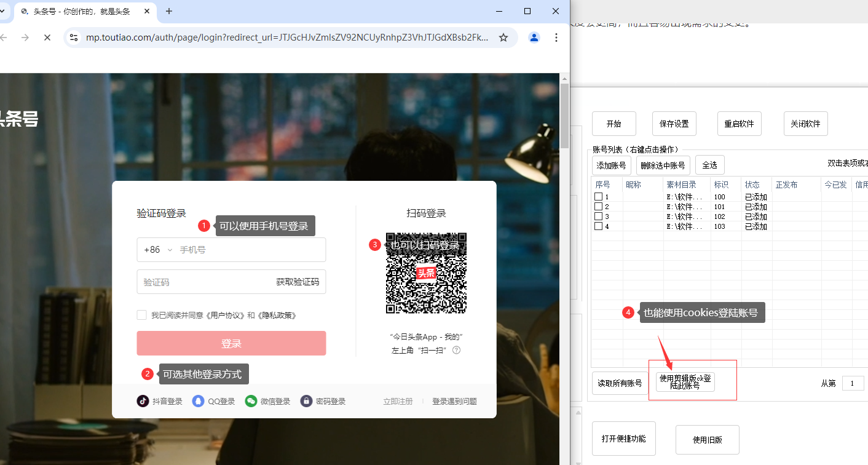Click 获取验证码 to get code
Image resolution: width=868 pixels, height=465 pixels.
298,282
